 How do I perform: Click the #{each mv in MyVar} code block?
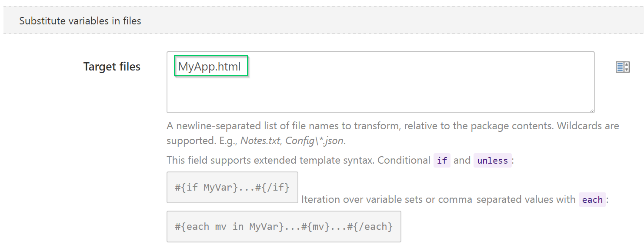click(x=284, y=227)
